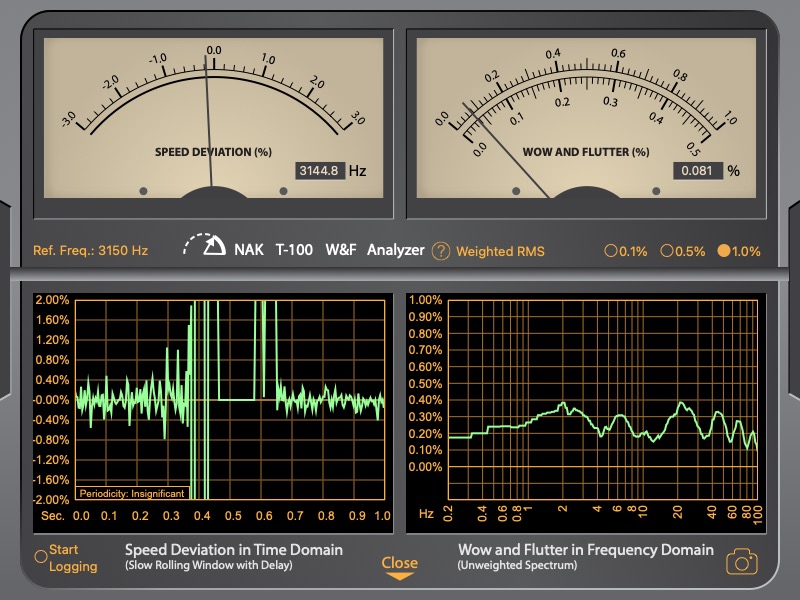
Task: Click the 2.00% label on time graph axis
Action: pyautogui.click(x=52, y=300)
